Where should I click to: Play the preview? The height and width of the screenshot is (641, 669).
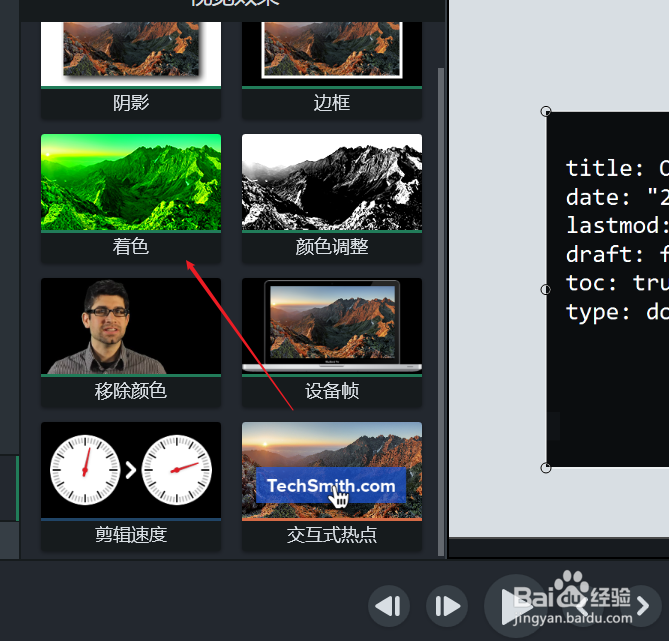pyautogui.click(x=515, y=606)
